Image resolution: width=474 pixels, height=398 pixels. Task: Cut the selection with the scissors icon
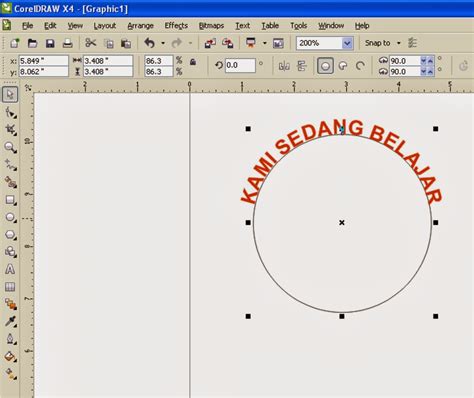(x=90, y=43)
